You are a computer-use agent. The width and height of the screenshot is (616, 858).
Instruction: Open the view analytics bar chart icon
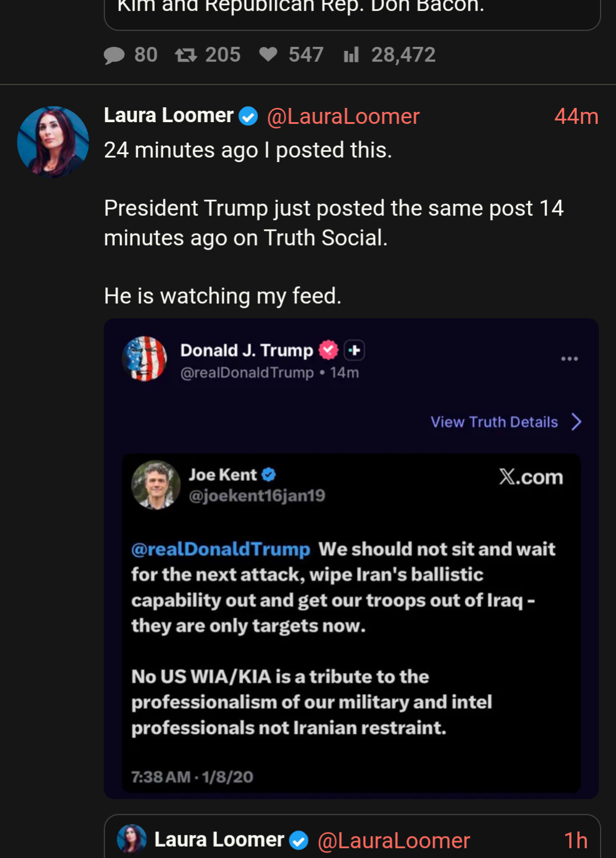351,55
